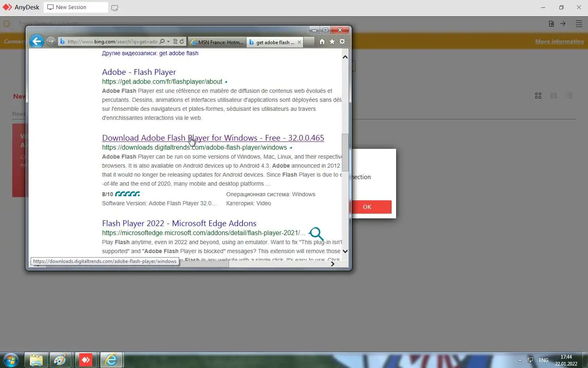Switch to the MSN France tab
This screenshot has height=368, width=588.
click(x=217, y=42)
